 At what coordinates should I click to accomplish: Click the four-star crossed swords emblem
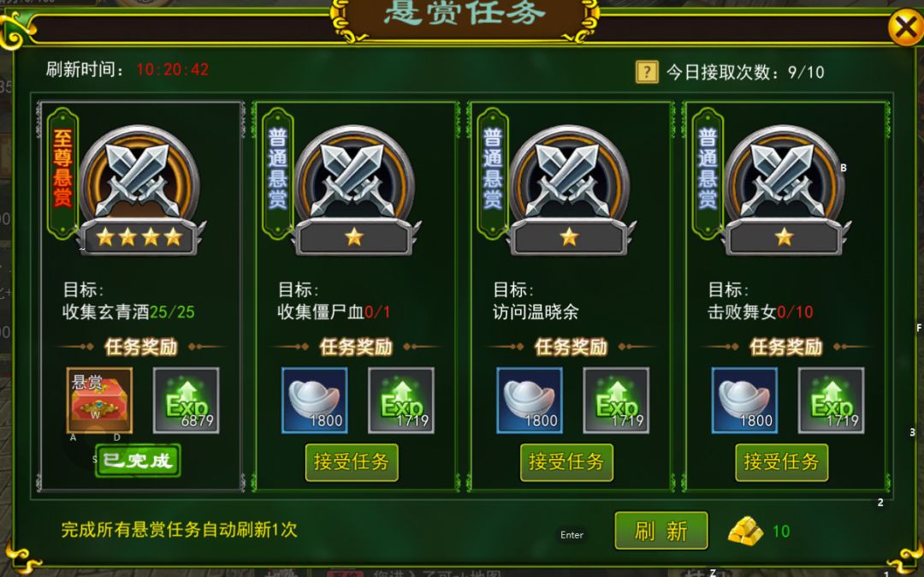pos(139,190)
